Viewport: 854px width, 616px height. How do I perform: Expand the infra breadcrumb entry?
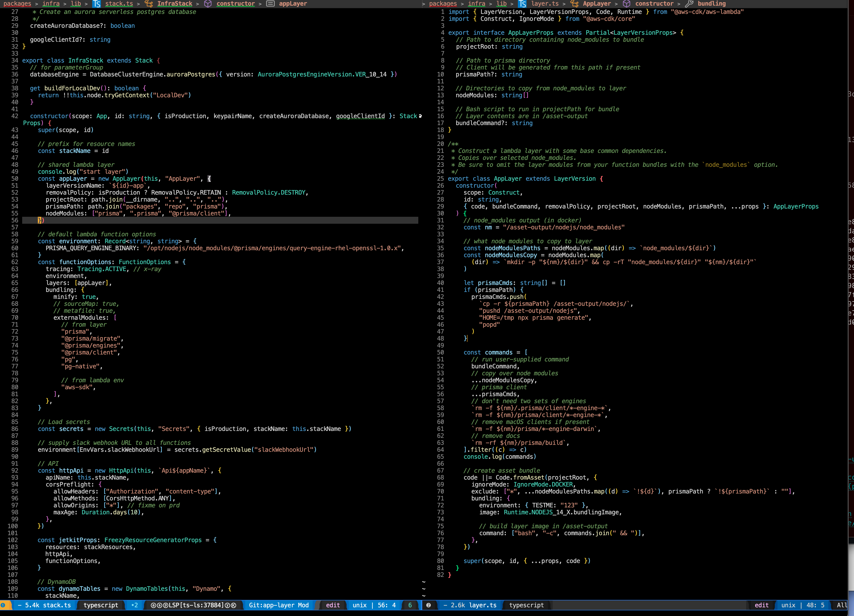pyautogui.click(x=51, y=4)
